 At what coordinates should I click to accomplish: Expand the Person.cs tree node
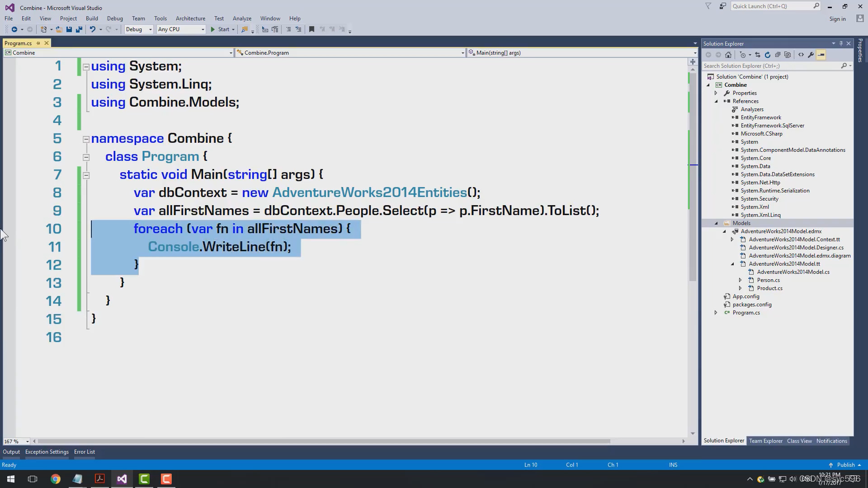tap(741, 280)
